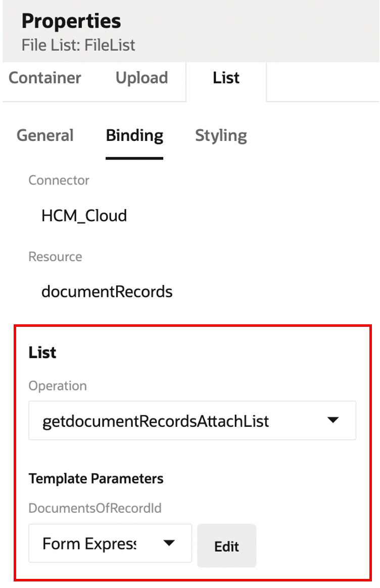Switch to the Styling sub-tab
Viewport: 380px width, 588px height.
pyautogui.click(x=221, y=135)
